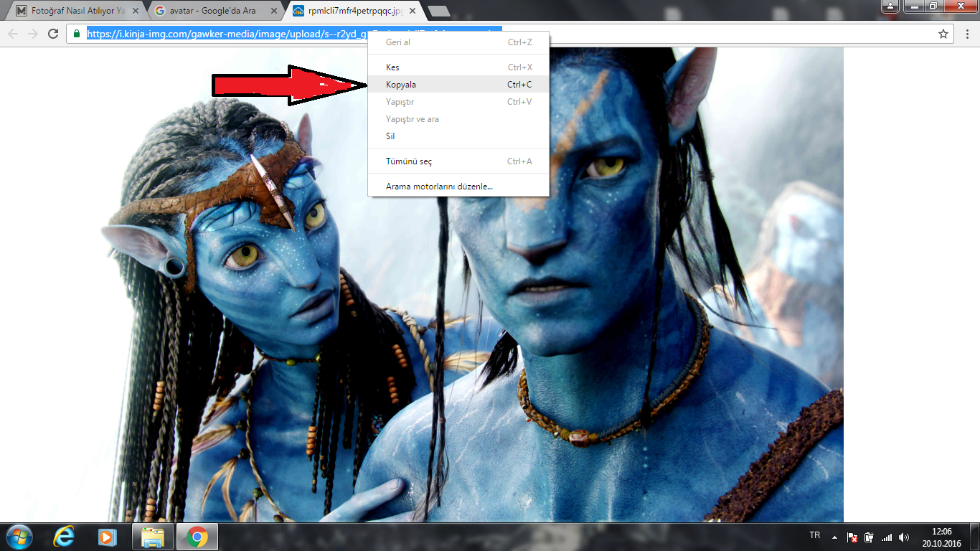Open the network signal tray icon
Viewport: 980px width, 551px height.
click(x=887, y=537)
